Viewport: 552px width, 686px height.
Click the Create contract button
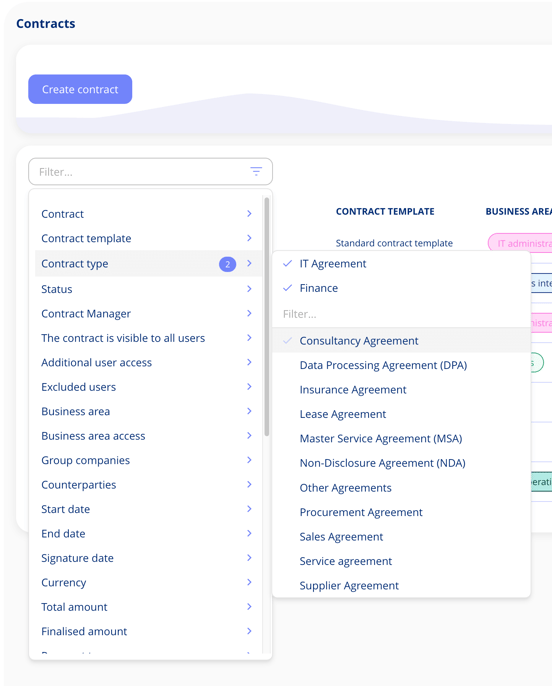(x=80, y=89)
